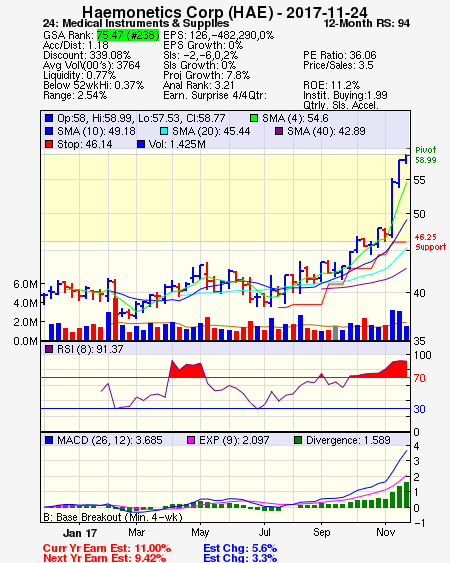Click the blue SMA (10) legend swatch
This screenshot has width=450, height=563.
click(x=49, y=131)
